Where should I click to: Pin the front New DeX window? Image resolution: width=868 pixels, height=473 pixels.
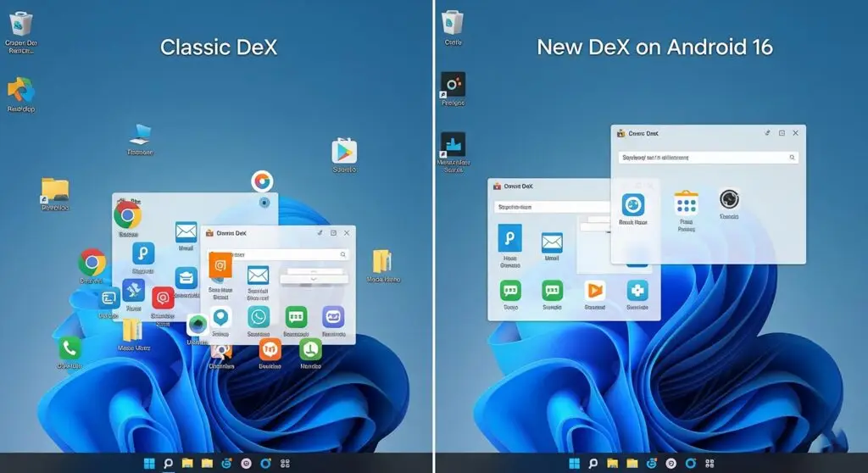tap(767, 133)
